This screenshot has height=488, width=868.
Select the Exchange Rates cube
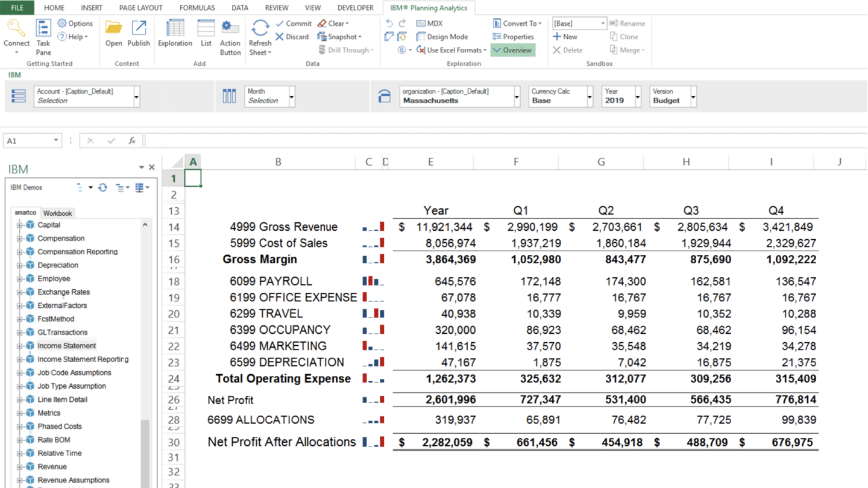[63, 292]
